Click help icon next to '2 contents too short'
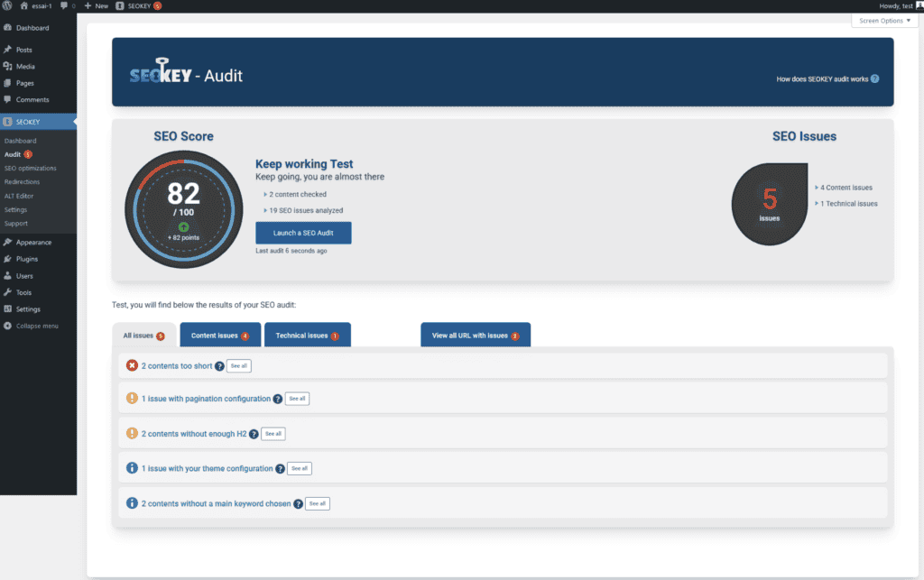Viewport: 924px width, 580px height. [x=219, y=366]
